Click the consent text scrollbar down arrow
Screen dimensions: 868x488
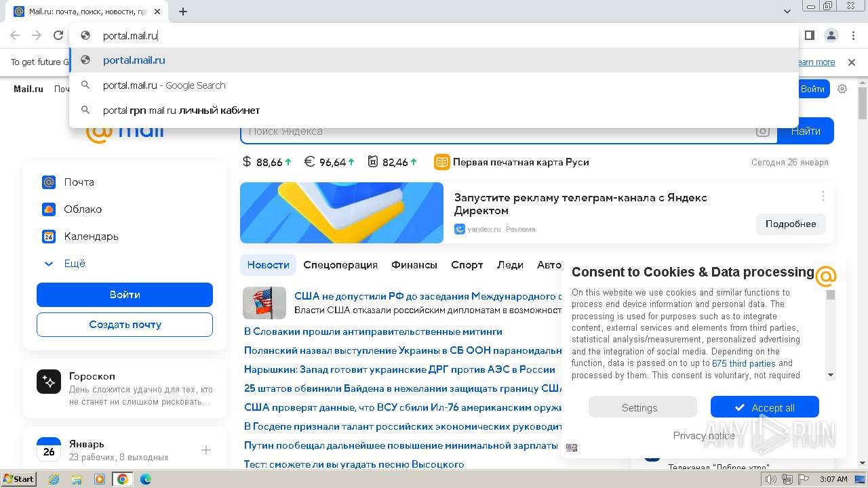(x=831, y=375)
